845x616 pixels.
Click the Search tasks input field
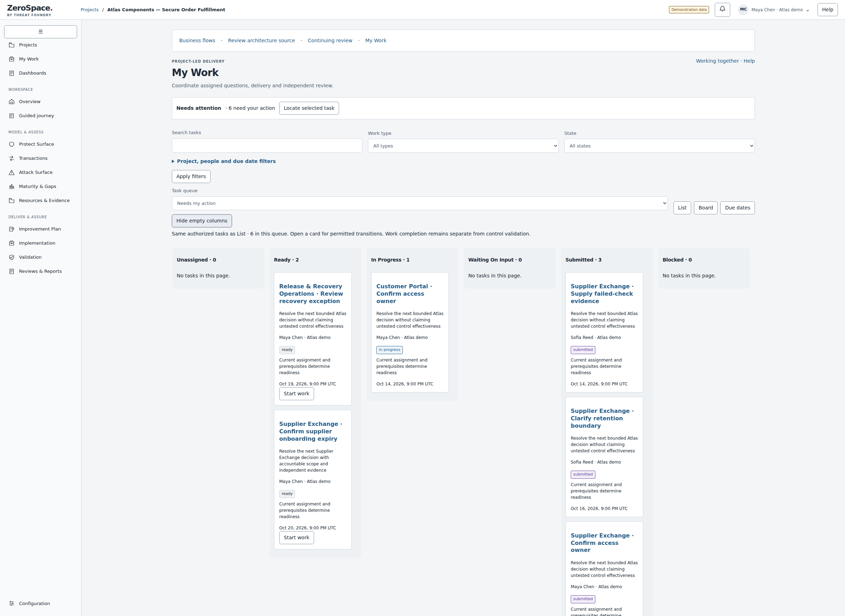pos(267,146)
